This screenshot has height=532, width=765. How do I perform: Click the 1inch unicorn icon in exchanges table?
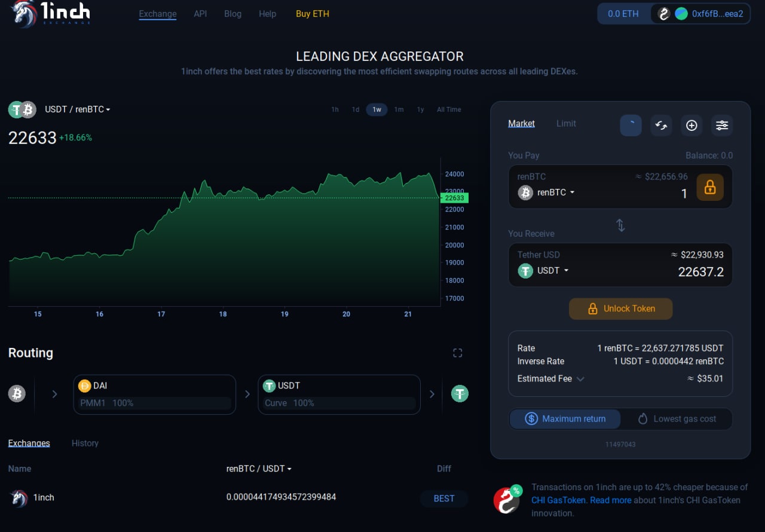(19, 498)
